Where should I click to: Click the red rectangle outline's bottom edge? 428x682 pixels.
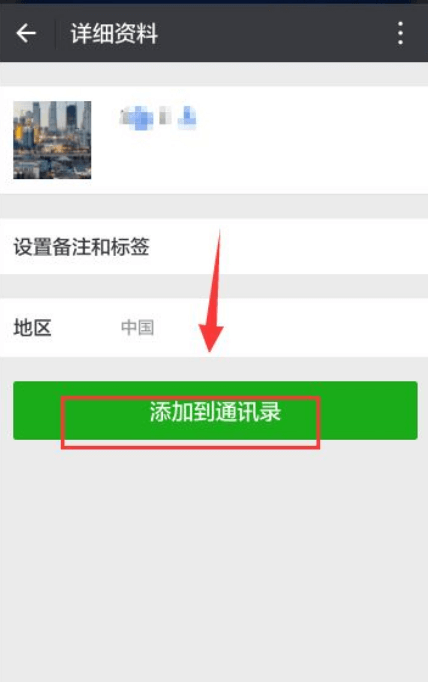coord(191,447)
